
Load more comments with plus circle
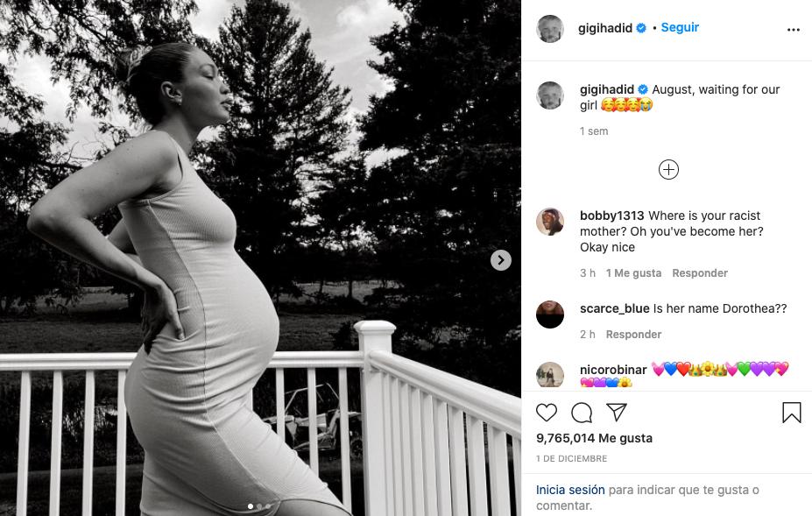(x=668, y=169)
